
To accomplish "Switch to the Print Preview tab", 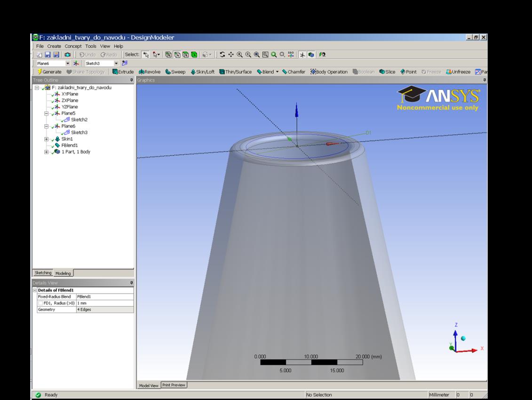I will point(174,385).
